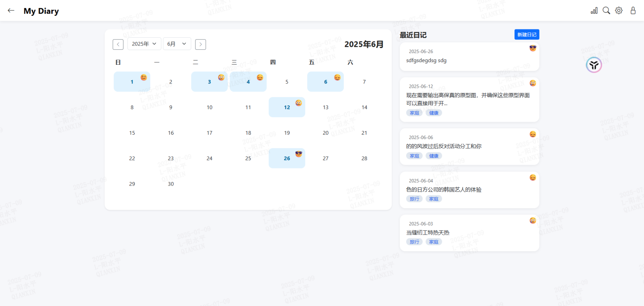The height and width of the screenshot is (306, 644).
Task: Click the mood emoji on June 12 cell
Action: pos(299,103)
